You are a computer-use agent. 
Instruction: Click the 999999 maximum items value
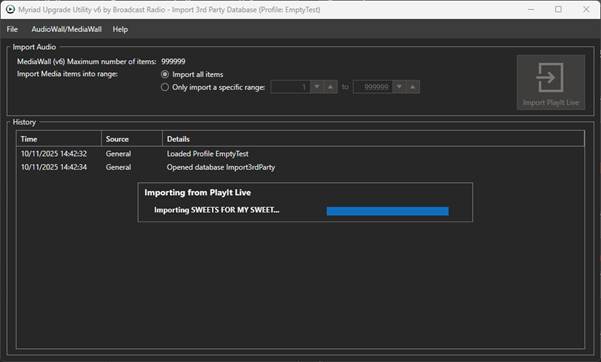point(173,61)
